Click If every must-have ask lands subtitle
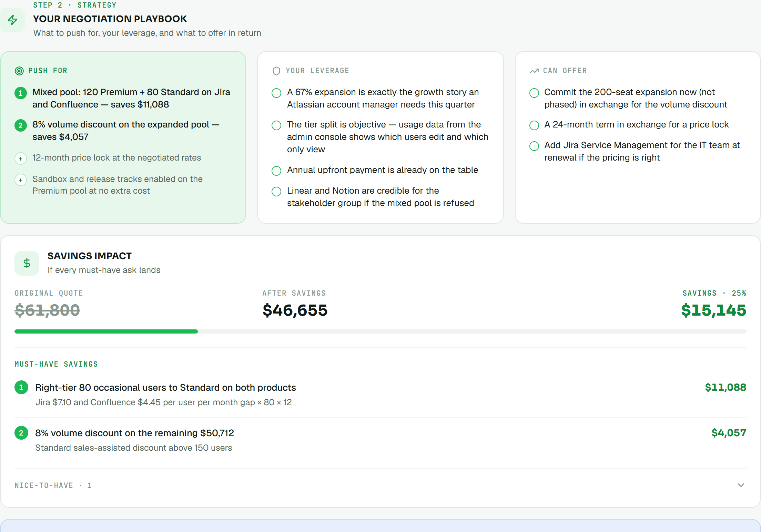The image size is (761, 532). 104,270
